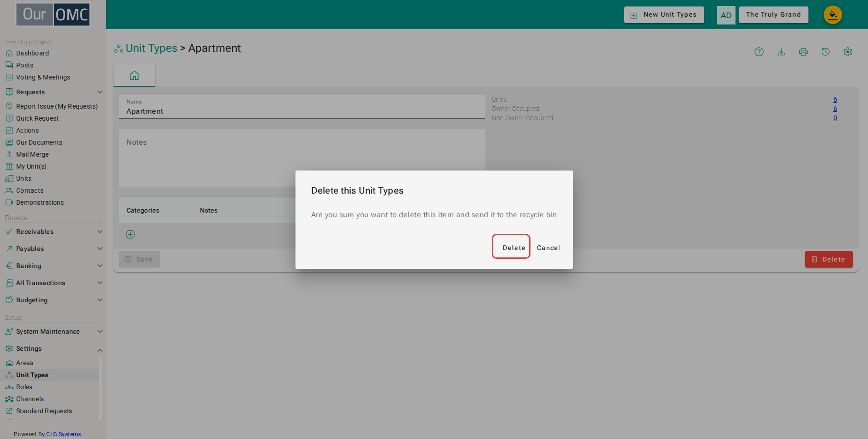Select the home tab icon

point(134,76)
